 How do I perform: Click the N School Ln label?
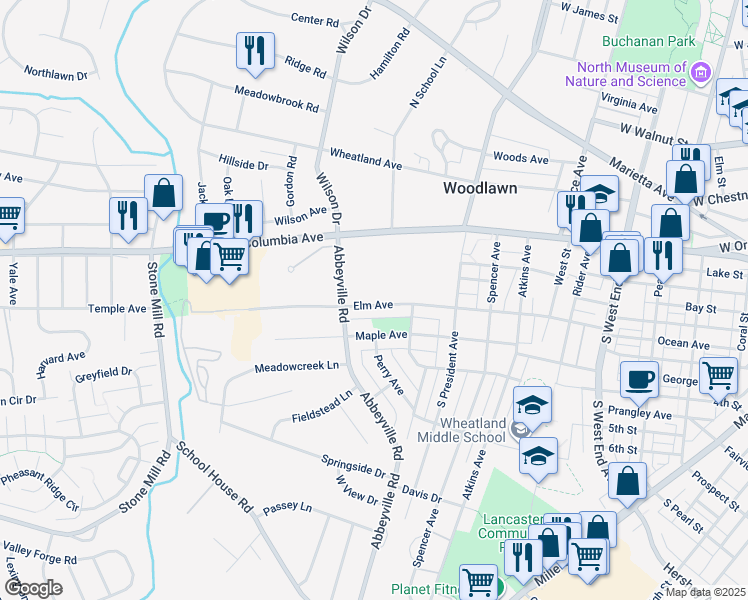coord(428,82)
